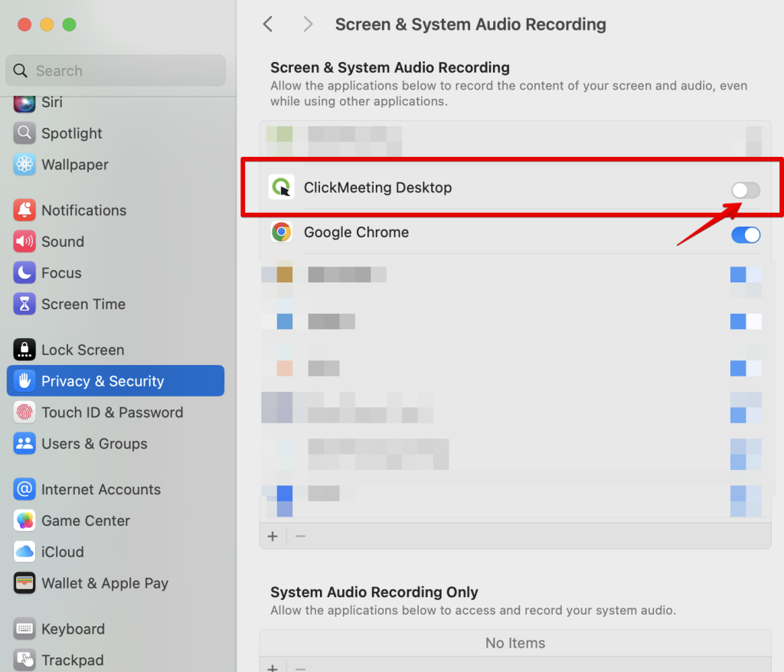Select Privacy & Security label in the sidebar
This screenshot has width=784, height=672.
[103, 381]
